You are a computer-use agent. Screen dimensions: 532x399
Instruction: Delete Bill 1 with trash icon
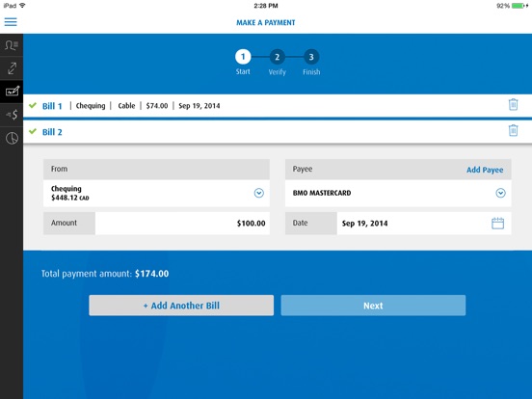click(x=513, y=104)
